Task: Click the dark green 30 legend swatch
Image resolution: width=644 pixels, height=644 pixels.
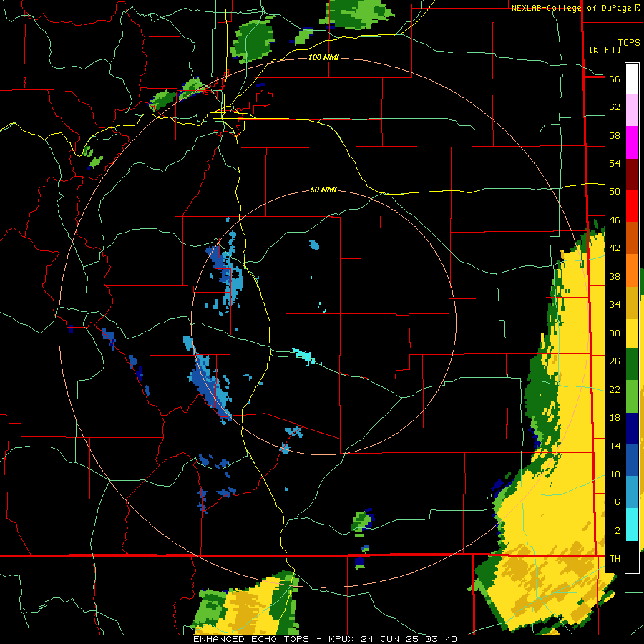Action: tap(632, 364)
